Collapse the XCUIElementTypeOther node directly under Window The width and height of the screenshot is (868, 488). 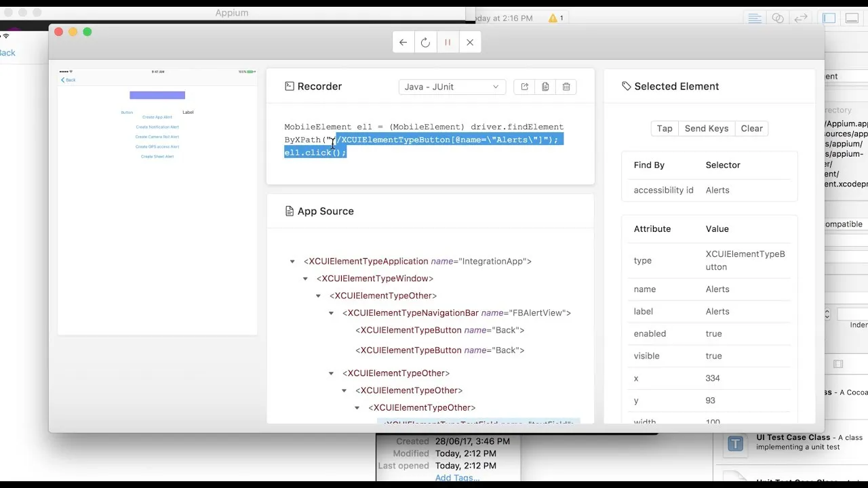(x=318, y=296)
